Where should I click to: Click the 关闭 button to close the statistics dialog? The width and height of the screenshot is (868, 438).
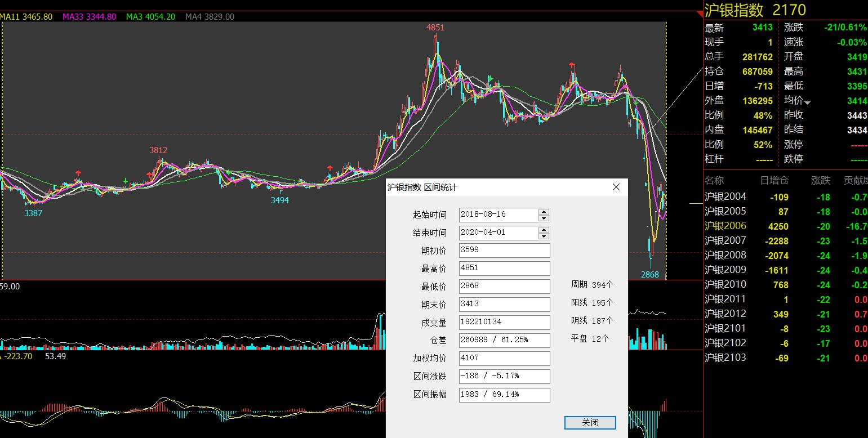coord(589,423)
